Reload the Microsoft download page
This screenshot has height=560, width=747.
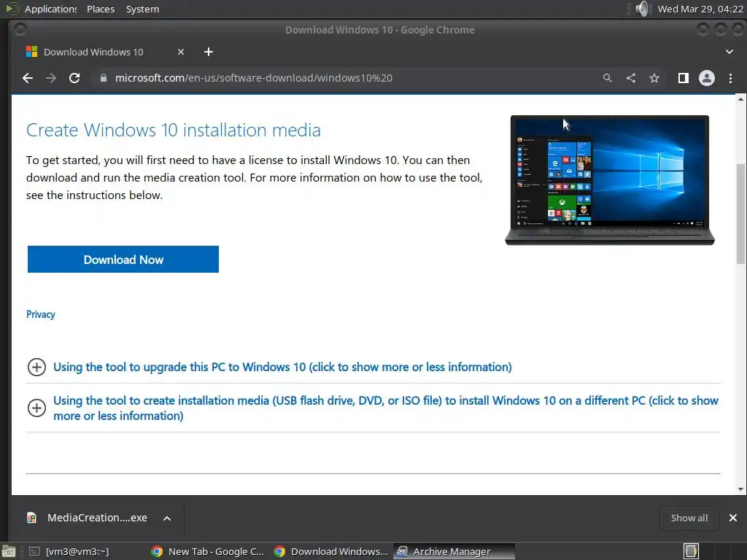pos(74,78)
